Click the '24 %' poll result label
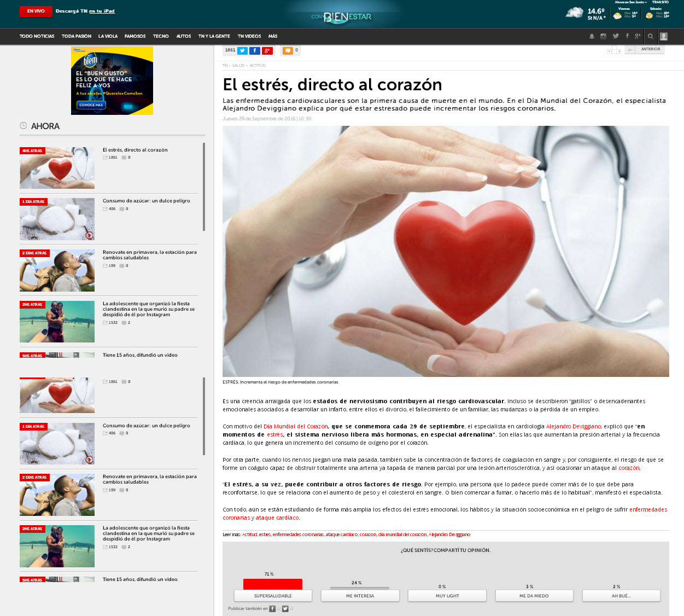684x616 pixels. pos(356,583)
